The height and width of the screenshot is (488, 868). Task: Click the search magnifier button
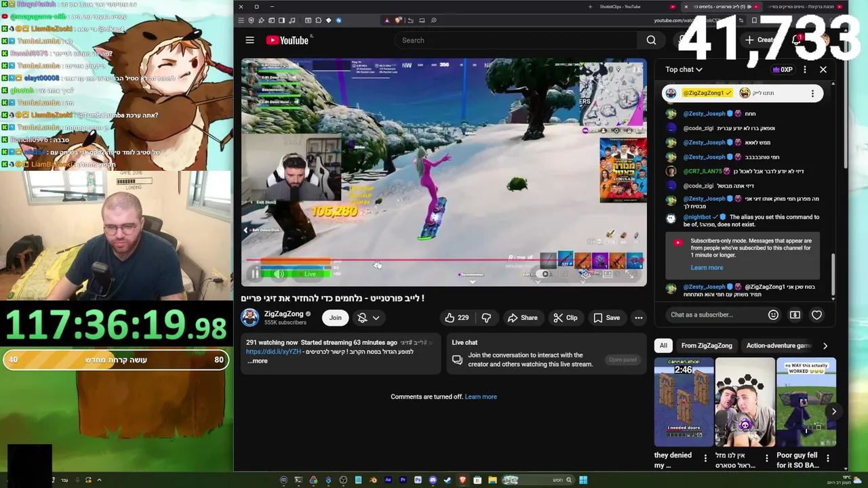click(x=651, y=40)
